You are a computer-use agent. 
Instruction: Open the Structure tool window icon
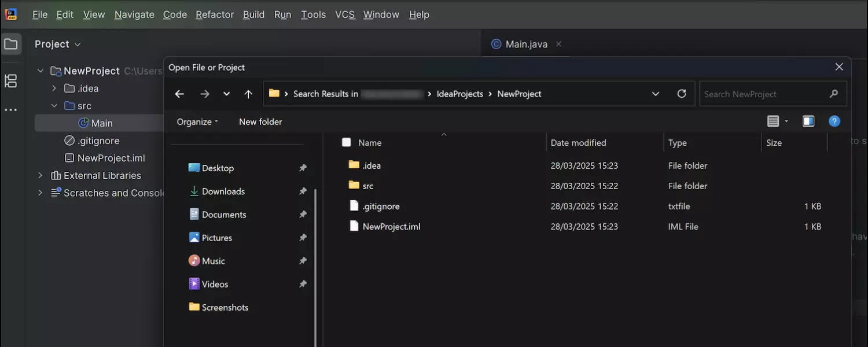pyautogui.click(x=11, y=81)
